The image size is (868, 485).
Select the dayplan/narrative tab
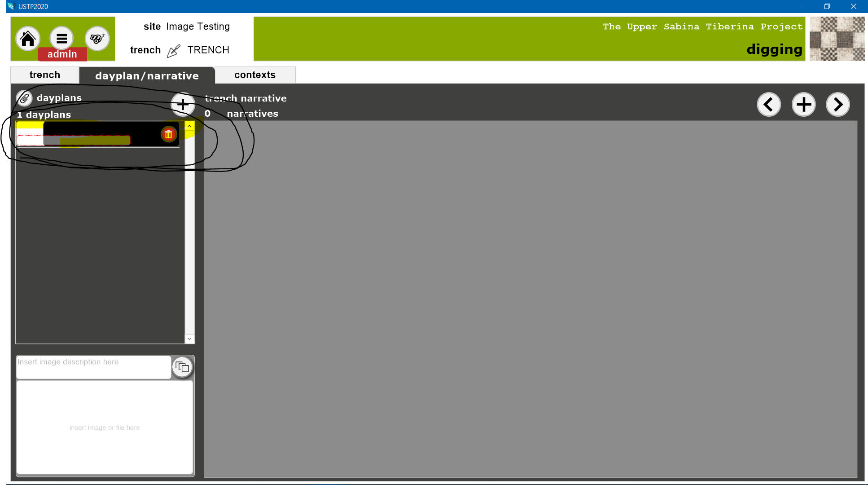[147, 75]
